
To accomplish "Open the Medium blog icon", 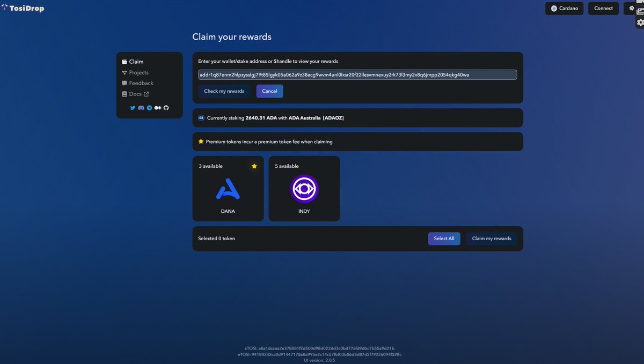I will [x=158, y=108].
